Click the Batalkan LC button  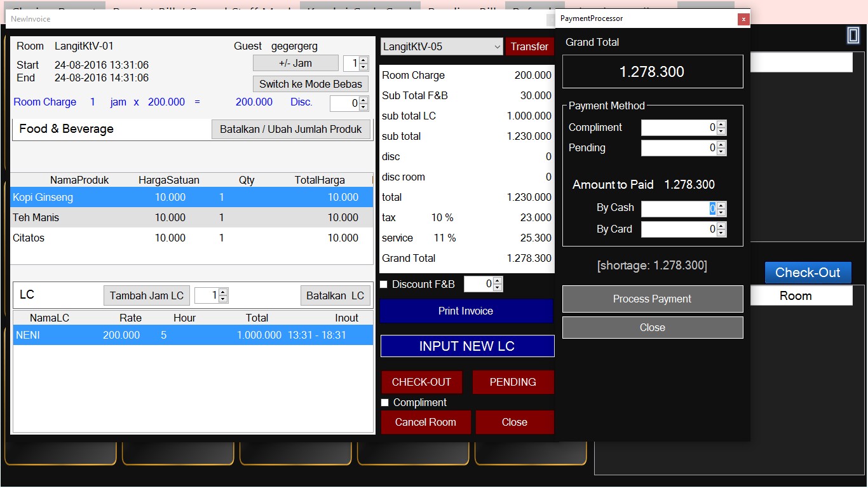pyautogui.click(x=335, y=295)
